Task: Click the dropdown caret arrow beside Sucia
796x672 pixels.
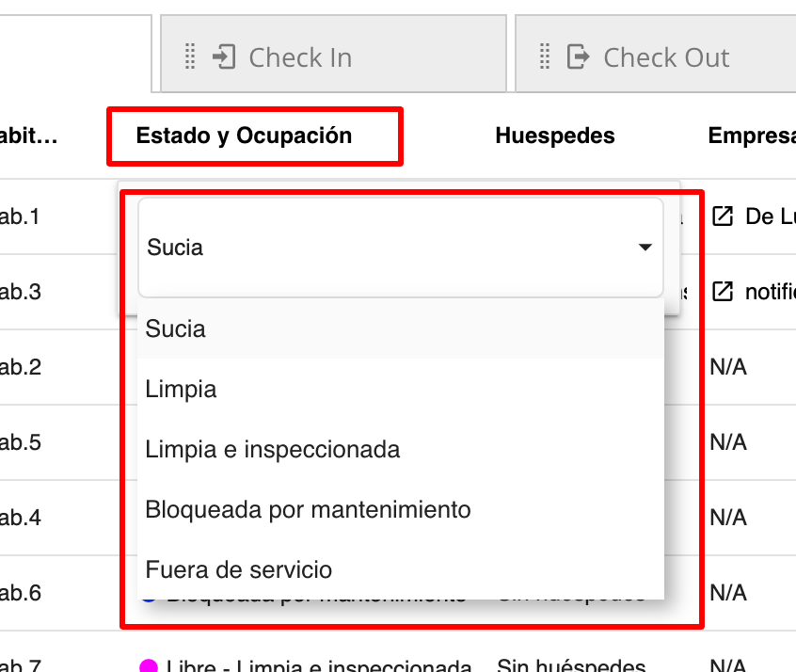Action: click(x=645, y=247)
